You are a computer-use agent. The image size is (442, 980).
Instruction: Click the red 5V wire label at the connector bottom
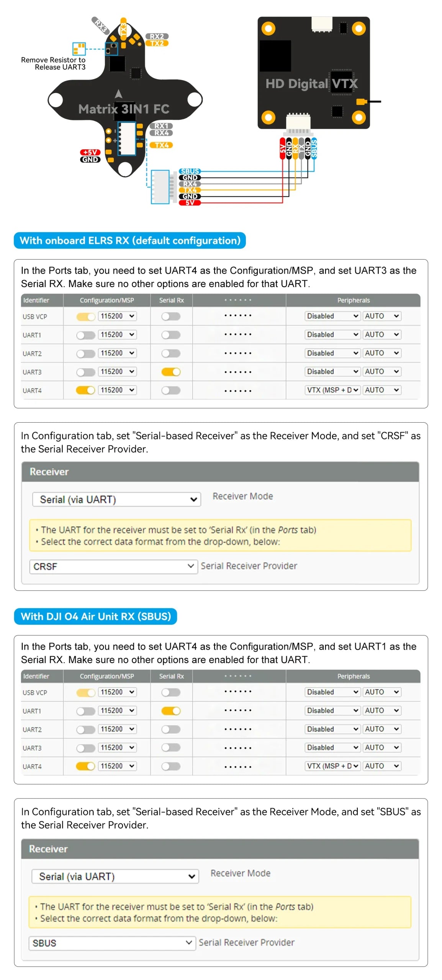point(190,203)
